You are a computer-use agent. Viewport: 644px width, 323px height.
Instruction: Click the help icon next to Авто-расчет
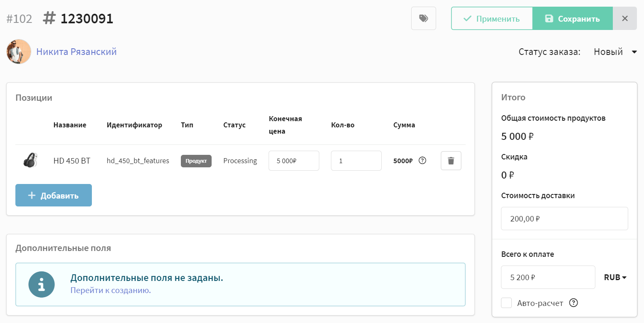point(573,303)
